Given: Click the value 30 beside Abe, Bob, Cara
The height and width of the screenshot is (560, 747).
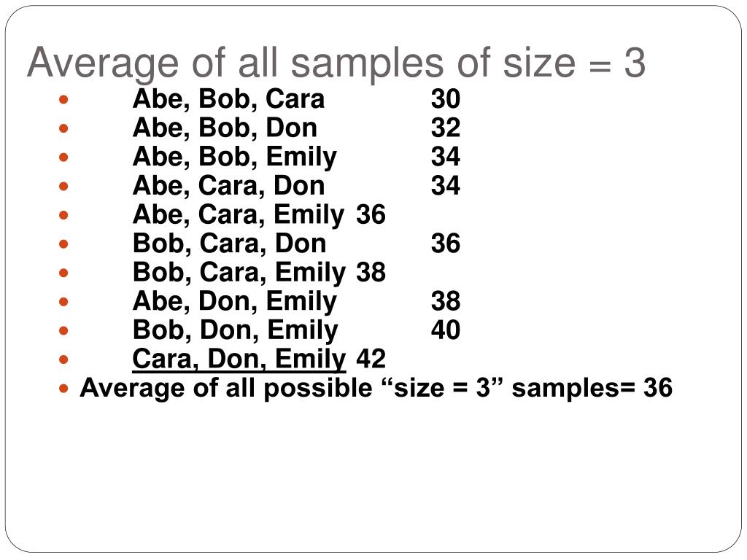Looking at the screenshot, I should (446, 99).
